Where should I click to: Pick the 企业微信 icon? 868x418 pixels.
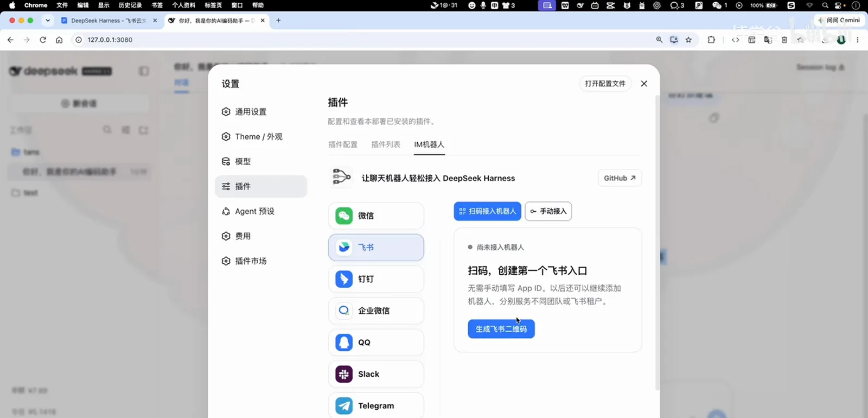344,311
